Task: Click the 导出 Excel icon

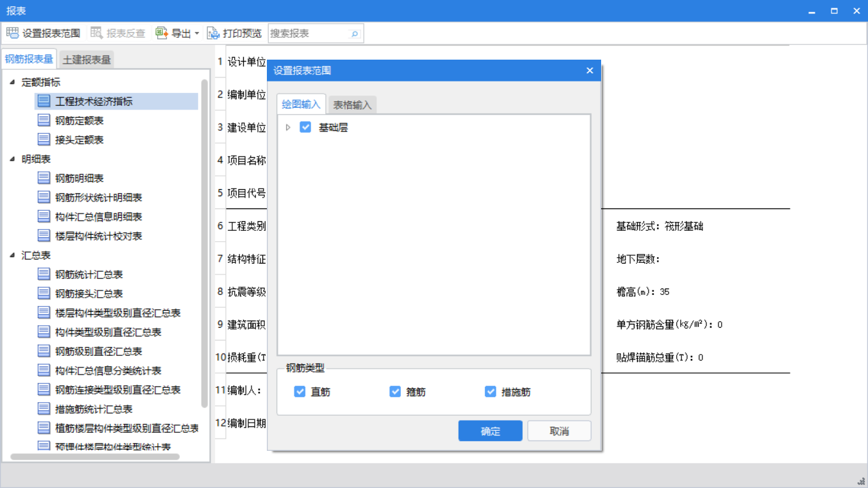Action: tap(162, 33)
